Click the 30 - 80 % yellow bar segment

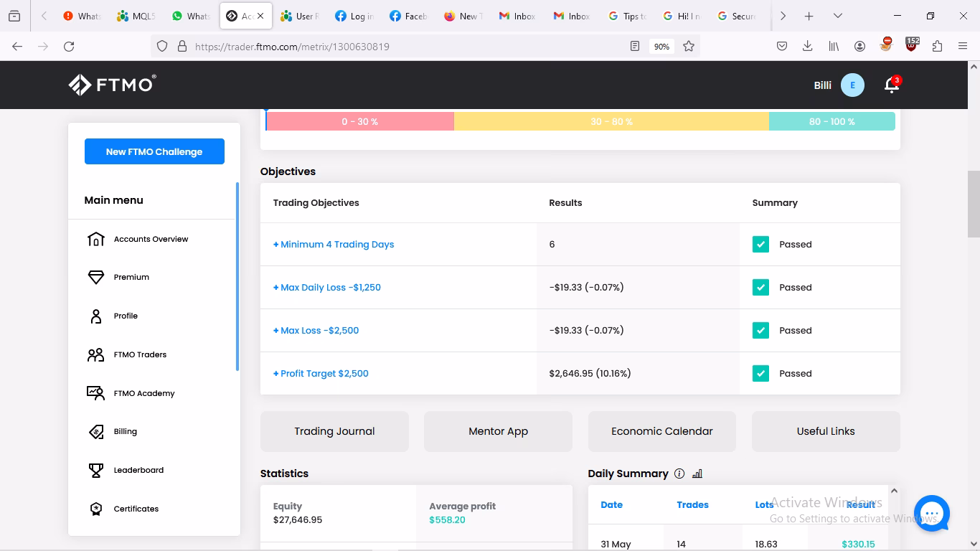611,121
